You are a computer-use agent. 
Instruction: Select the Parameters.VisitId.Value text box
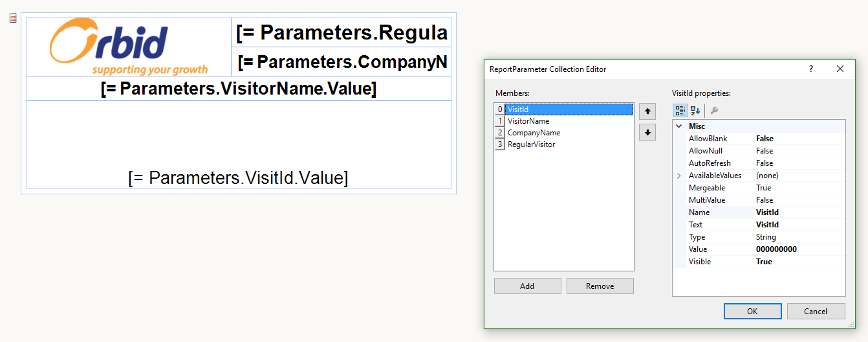coord(238,177)
